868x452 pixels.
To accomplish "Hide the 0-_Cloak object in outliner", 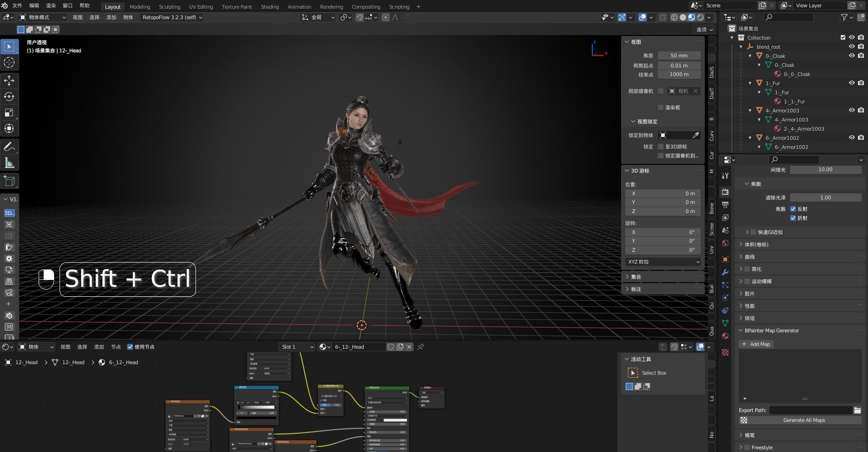I will point(852,56).
